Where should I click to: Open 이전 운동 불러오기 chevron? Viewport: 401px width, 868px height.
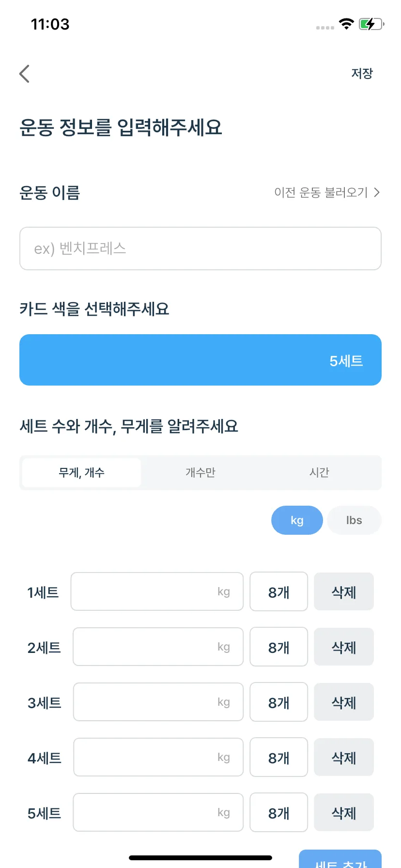point(377,193)
